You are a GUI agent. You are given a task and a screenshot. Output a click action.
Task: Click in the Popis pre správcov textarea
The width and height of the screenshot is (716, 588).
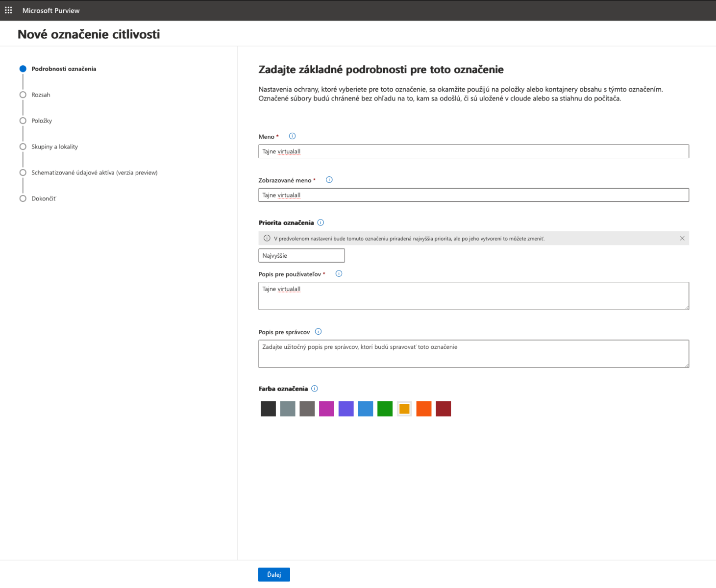pyautogui.click(x=473, y=354)
